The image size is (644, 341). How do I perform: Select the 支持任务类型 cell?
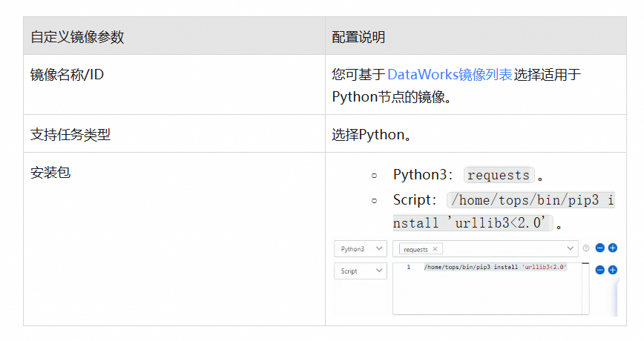(x=174, y=133)
